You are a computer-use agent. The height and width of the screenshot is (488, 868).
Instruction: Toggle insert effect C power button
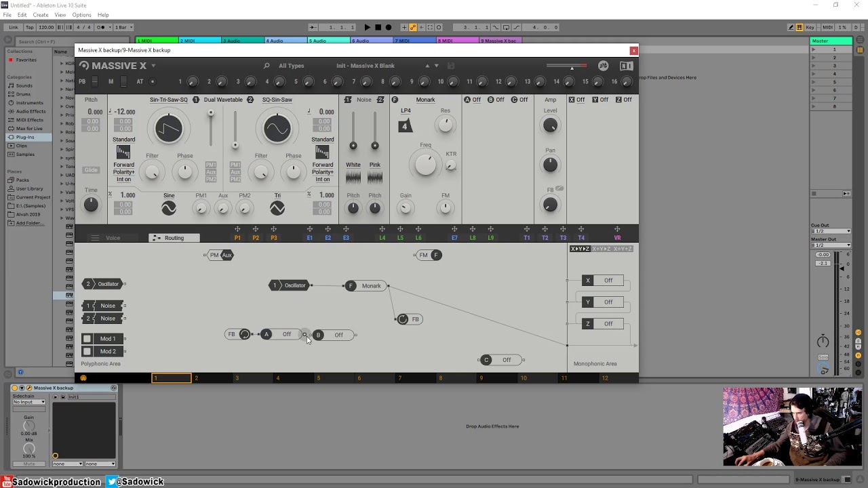(514, 100)
